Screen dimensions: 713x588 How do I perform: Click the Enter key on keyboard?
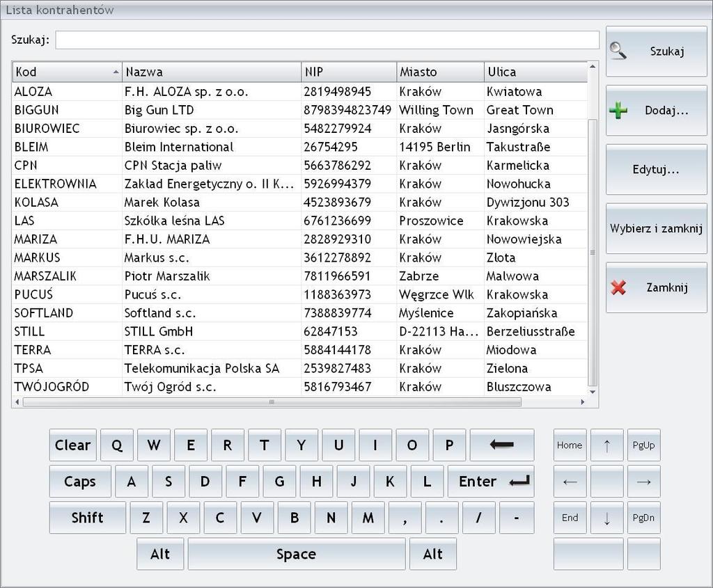(491, 482)
